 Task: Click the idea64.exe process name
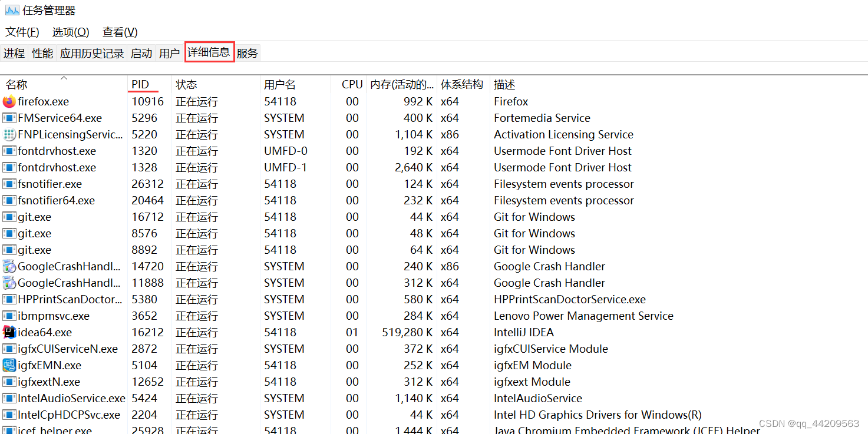click(x=45, y=332)
